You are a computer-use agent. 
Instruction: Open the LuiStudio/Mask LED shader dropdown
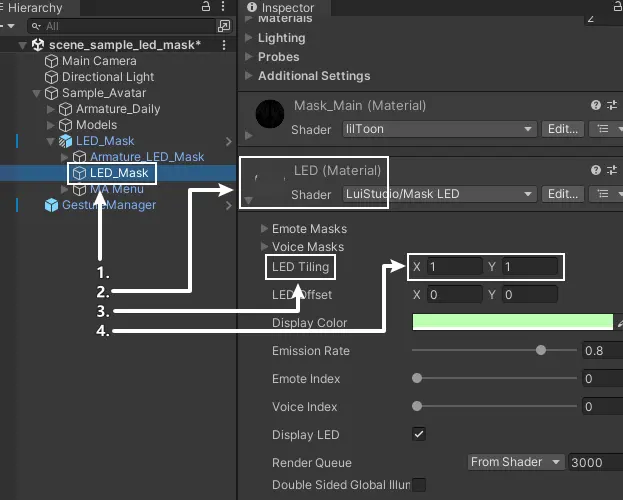point(439,194)
